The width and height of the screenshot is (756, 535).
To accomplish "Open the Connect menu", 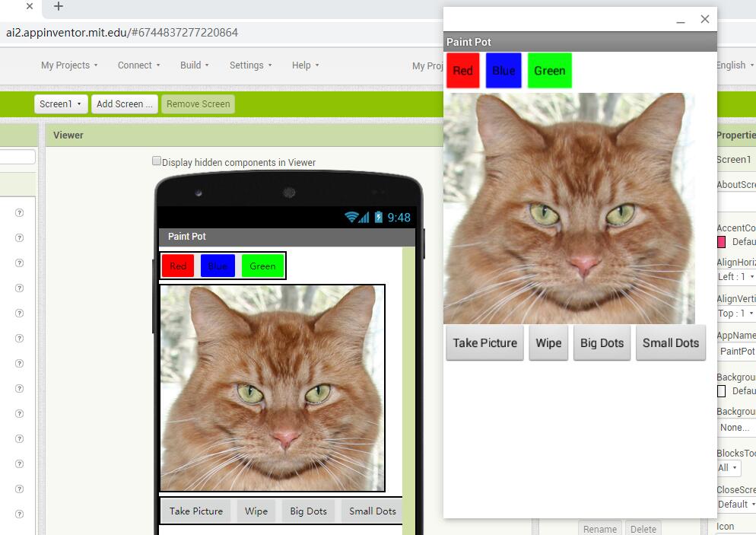I will point(139,65).
